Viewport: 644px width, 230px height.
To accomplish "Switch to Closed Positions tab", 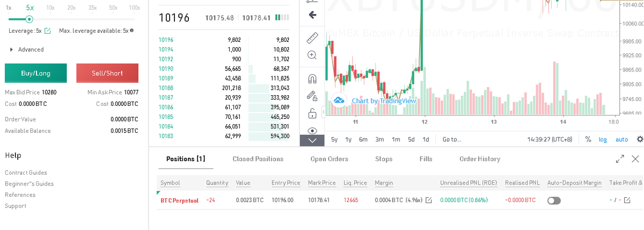I will pos(258,159).
